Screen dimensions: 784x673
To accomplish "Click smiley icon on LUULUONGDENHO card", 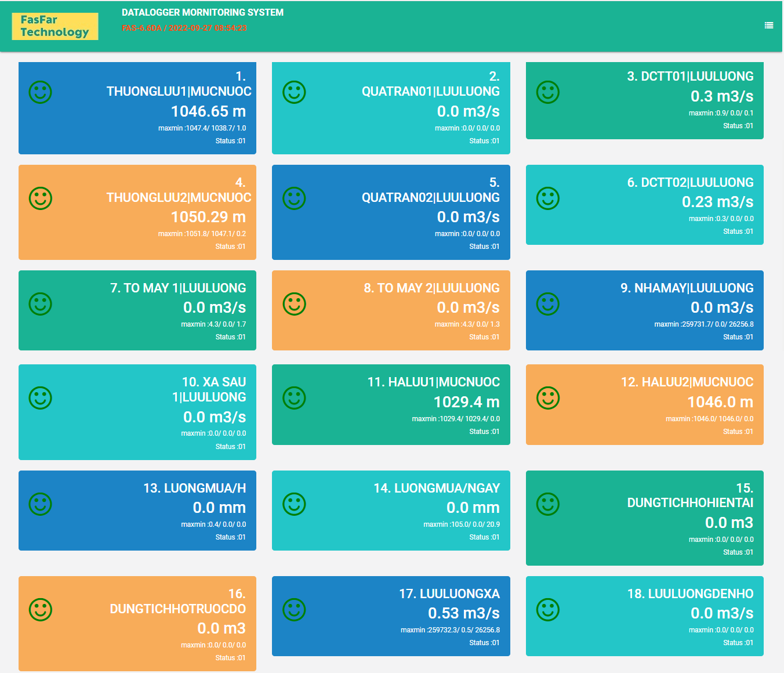I will (547, 610).
